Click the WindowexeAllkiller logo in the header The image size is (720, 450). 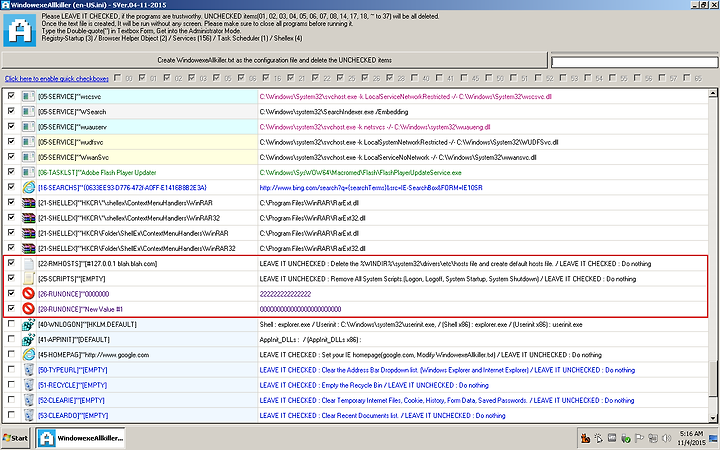pos(20,30)
